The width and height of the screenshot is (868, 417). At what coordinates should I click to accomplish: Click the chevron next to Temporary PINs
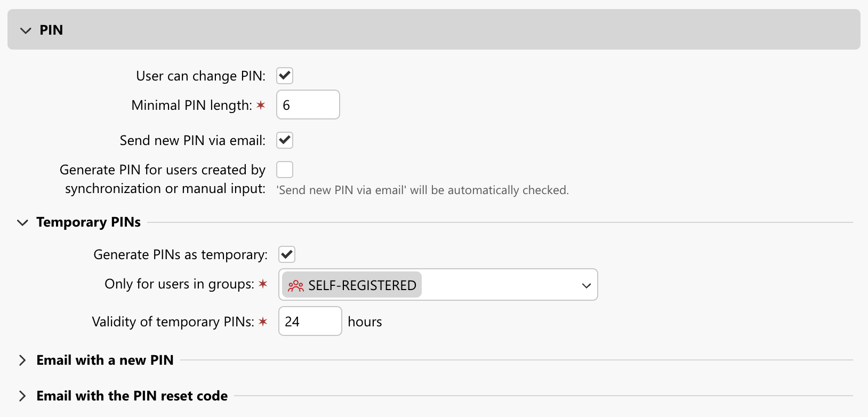pos(22,222)
